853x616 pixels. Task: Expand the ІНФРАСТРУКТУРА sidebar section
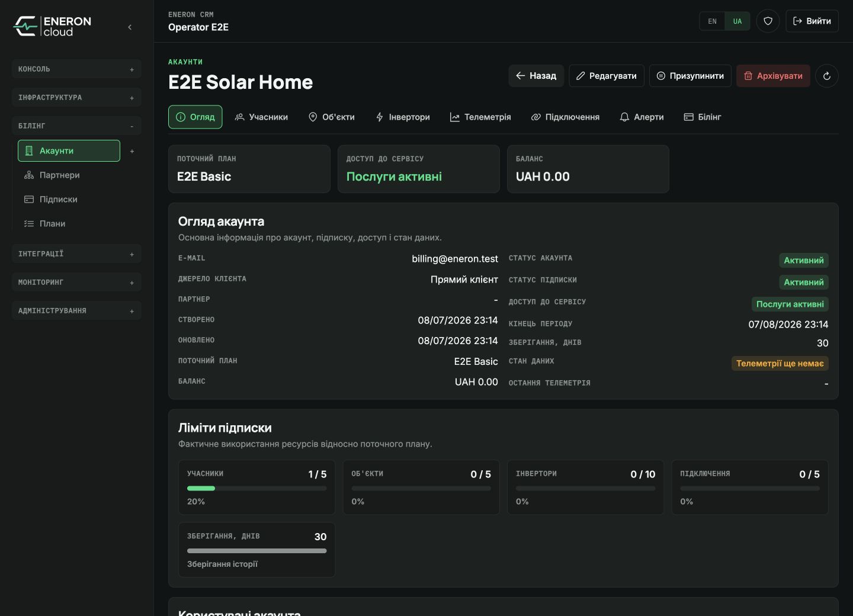coord(76,98)
